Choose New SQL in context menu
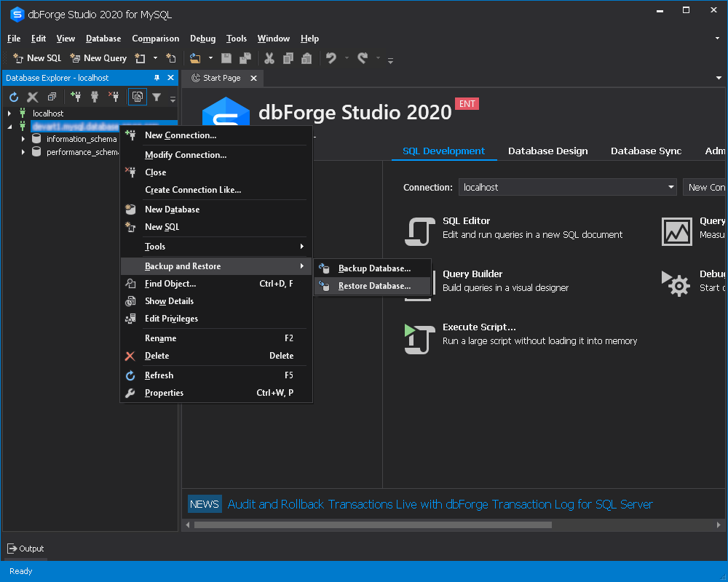 216,227
